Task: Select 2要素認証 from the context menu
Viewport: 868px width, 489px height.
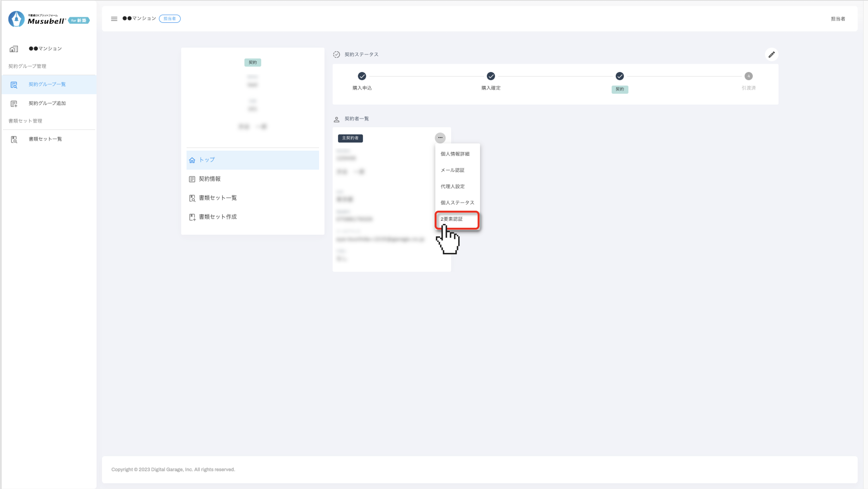Action: [x=451, y=219]
